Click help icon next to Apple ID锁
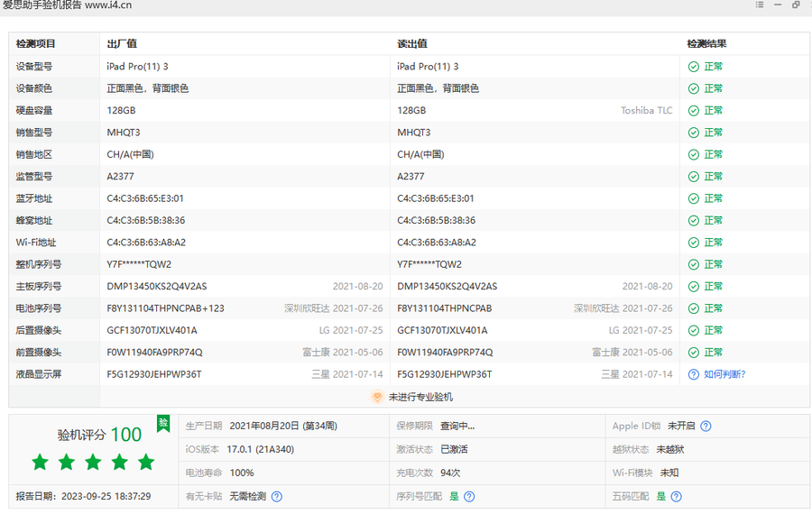The height and width of the screenshot is (514, 812). tap(706, 427)
